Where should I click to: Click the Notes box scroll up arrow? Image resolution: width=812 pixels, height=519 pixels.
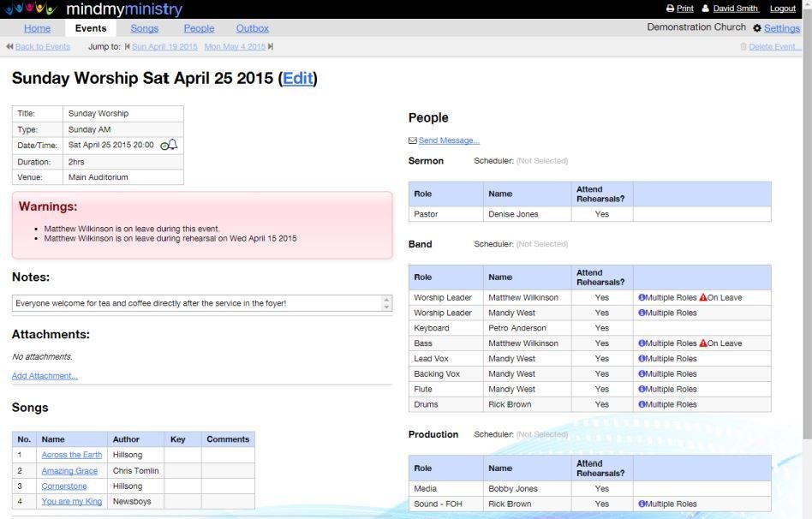pos(386,300)
